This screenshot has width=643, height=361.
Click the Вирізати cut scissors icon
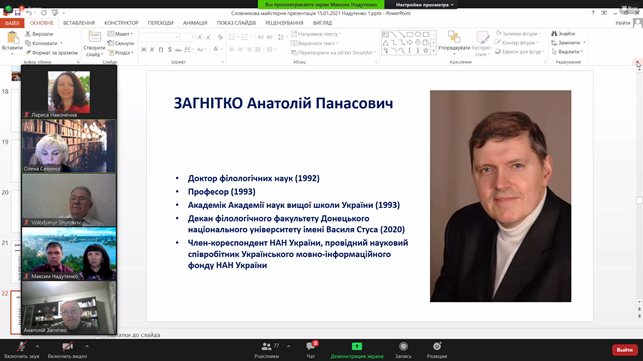click(x=28, y=34)
